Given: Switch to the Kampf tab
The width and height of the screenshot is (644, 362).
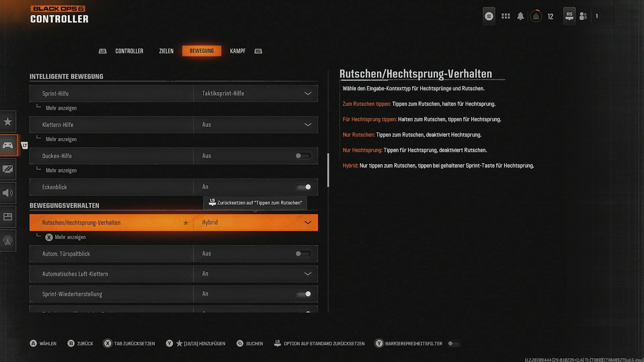Looking at the screenshot, I should [238, 51].
